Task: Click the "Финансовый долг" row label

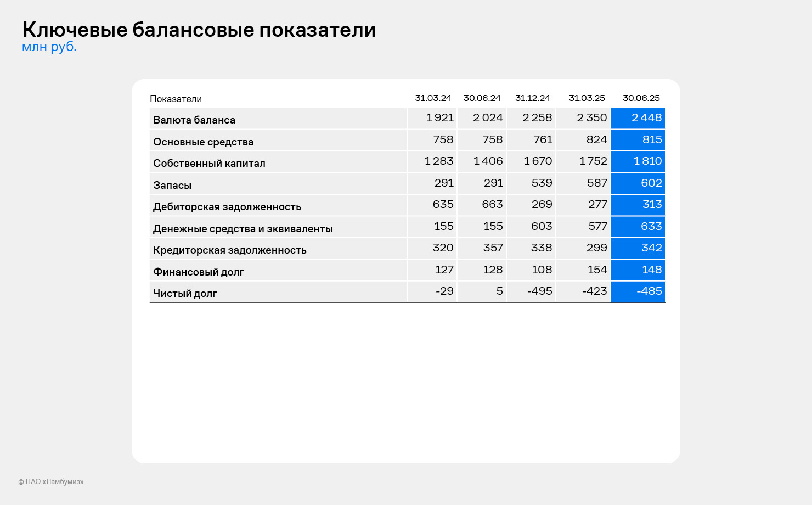Action: 198,272
